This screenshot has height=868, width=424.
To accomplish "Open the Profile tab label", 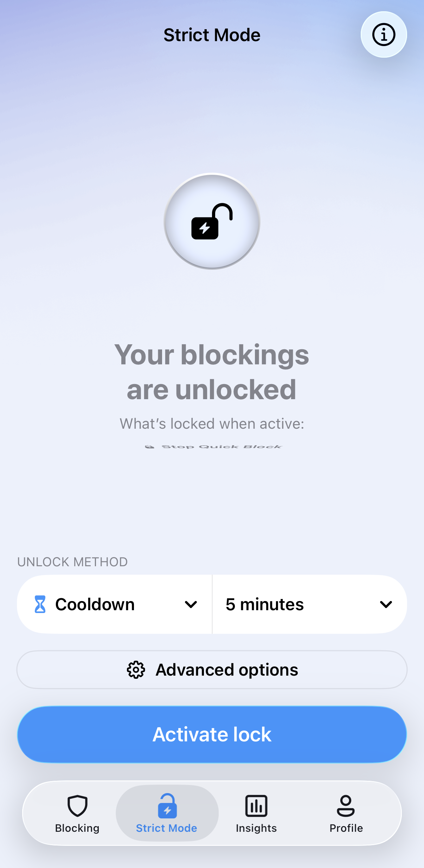I will [346, 828].
